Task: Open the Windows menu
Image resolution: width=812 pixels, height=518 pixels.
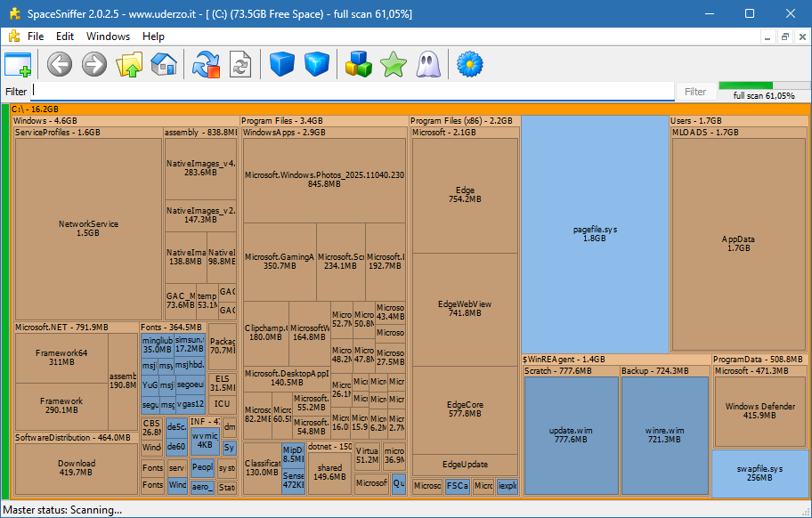Action: (108, 36)
